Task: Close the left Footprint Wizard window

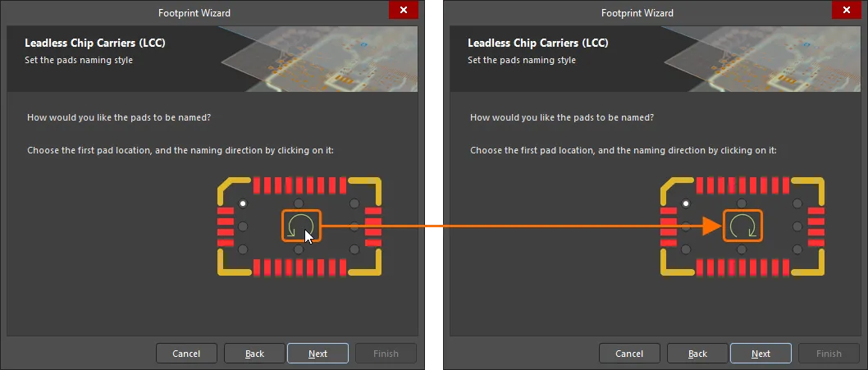Action: click(x=403, y=10)
